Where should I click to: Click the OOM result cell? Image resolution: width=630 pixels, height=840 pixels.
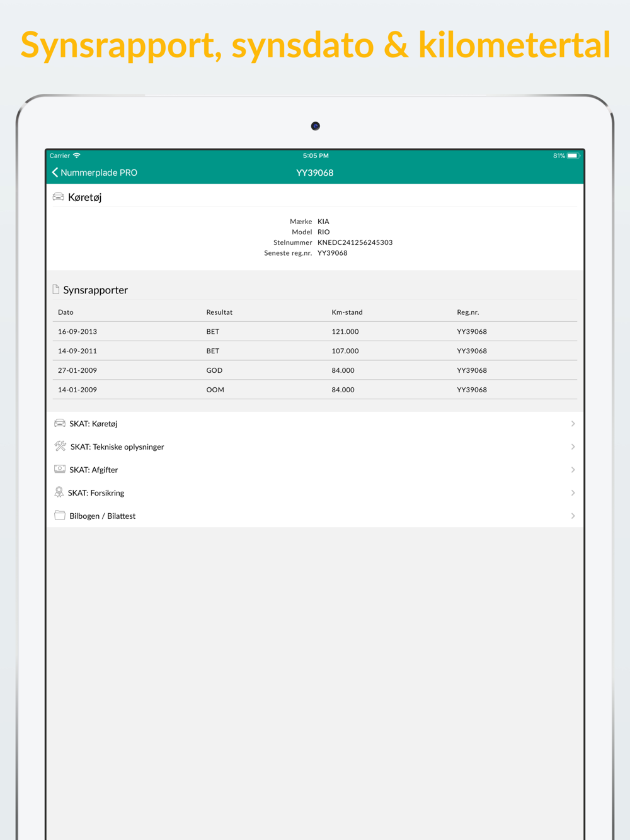[x=215, y=390]
